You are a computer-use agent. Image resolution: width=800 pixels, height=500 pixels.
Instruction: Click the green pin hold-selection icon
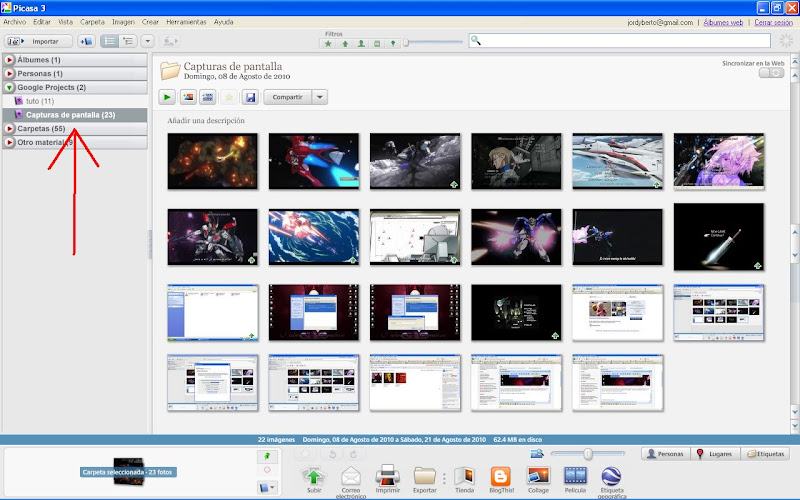point(267,456)
